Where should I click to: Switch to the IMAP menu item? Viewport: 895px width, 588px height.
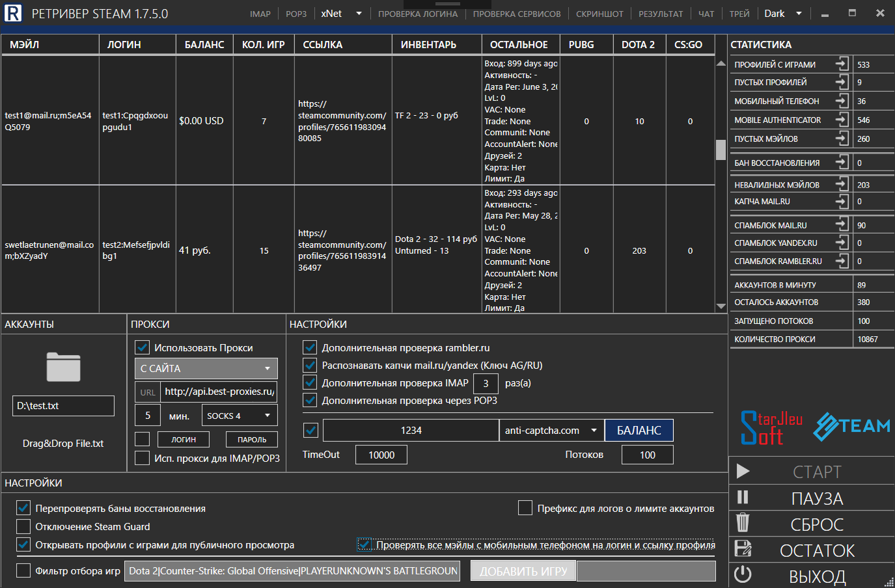click(260, 14)
